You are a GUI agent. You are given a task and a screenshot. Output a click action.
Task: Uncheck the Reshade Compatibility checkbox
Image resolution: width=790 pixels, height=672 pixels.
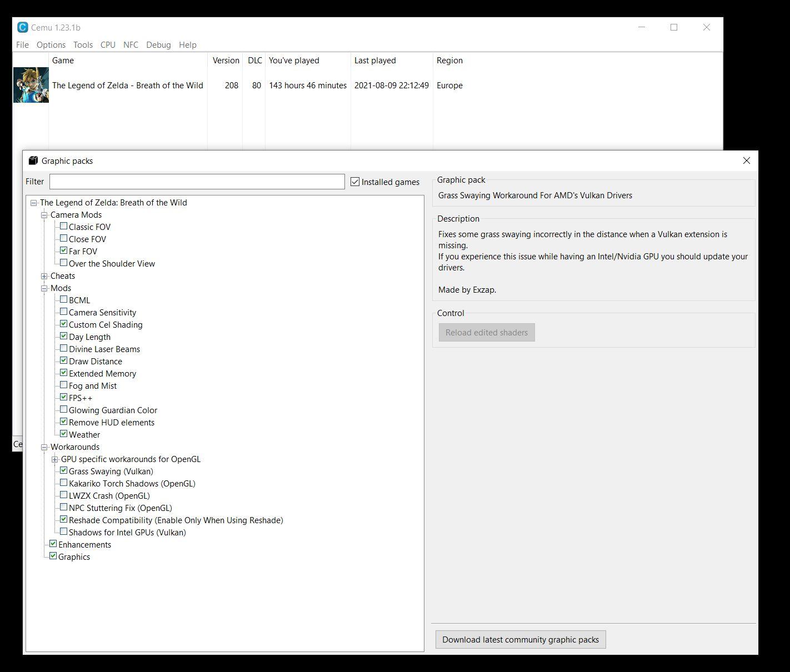(x=63, y=519)
